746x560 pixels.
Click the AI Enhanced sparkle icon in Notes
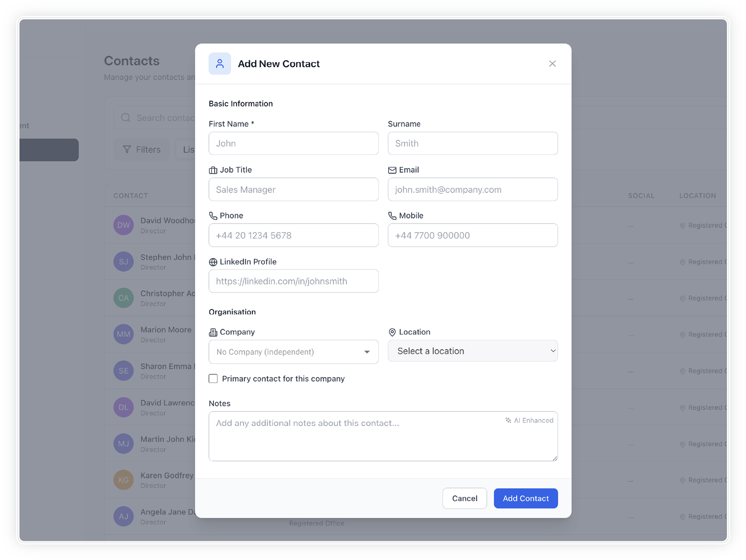508,421
